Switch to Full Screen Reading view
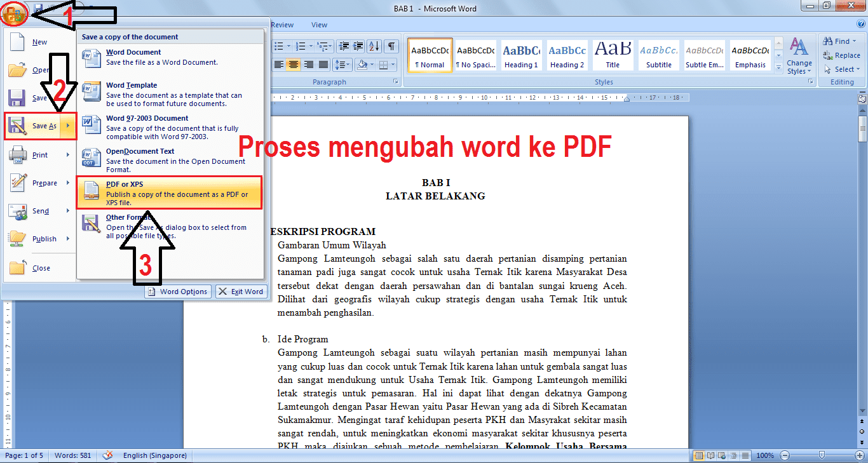Screen dimensions: 868x463 [x=710, y=455]
